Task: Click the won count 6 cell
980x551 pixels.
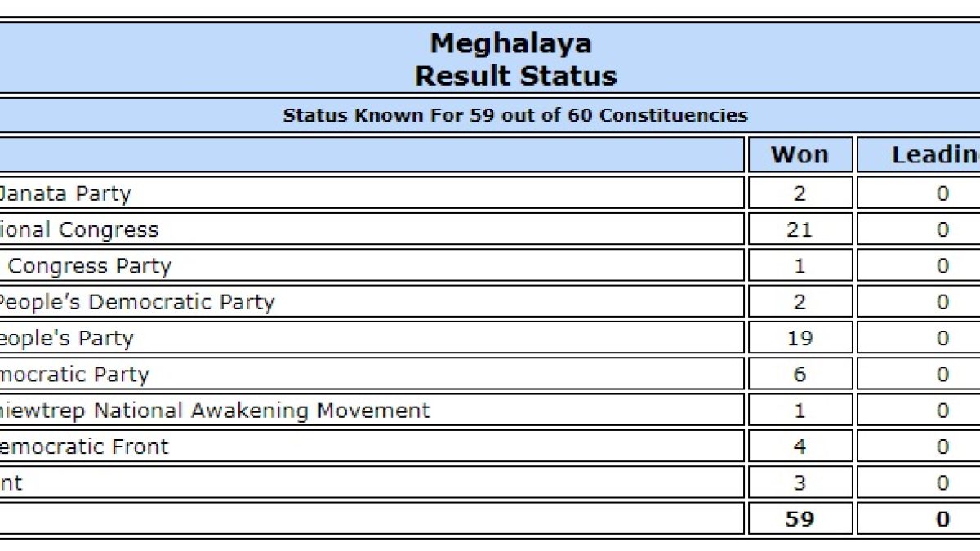Action: (800, 374)
